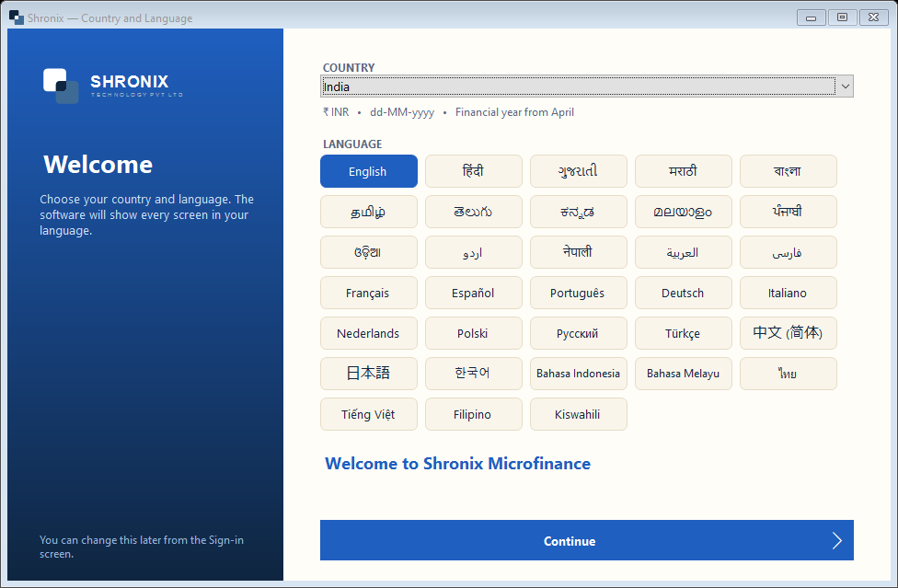
Task: Click the Welcome heading in left panel
Action: (98, 165)
